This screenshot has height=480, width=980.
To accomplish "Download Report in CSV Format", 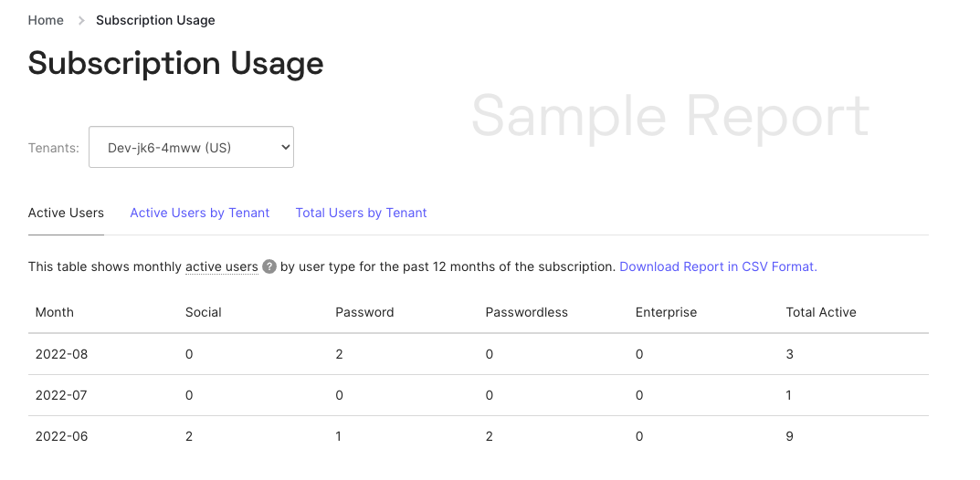I will coord(718,266).
